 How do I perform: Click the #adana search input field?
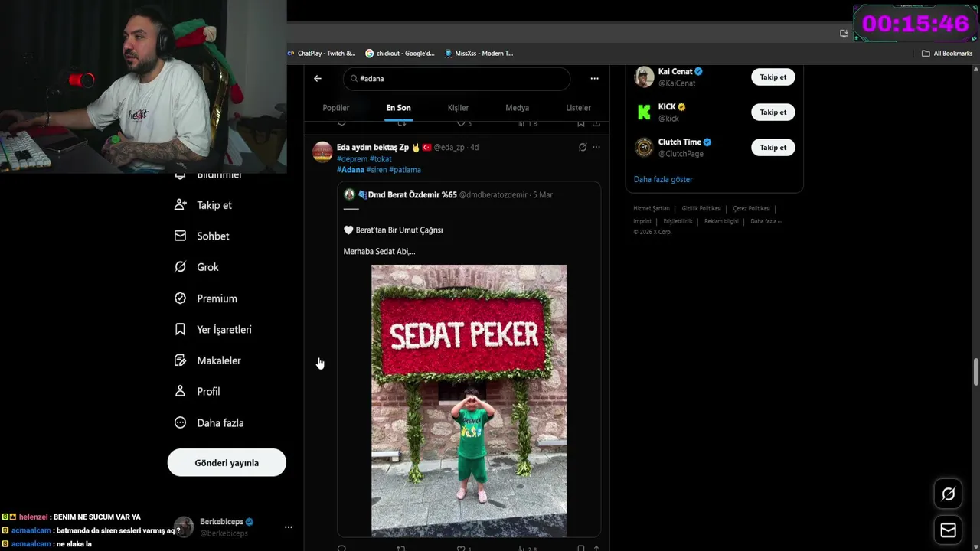tap(456, 78)
